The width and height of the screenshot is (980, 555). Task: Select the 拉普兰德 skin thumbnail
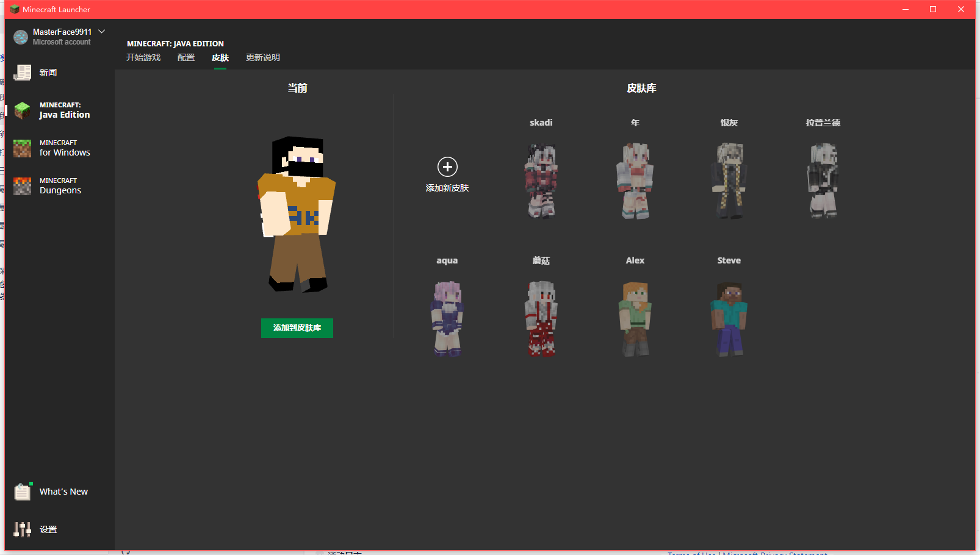pos(823,181)
